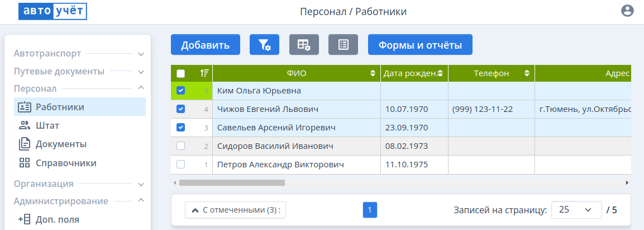Open the records per page dropdown
This screenshot has height=230, width=644.
tap(576, 210)
